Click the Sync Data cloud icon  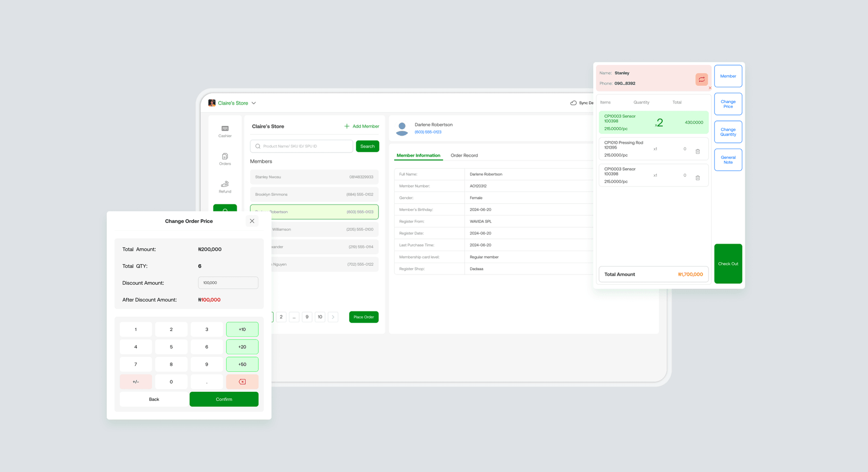[573, 103]
